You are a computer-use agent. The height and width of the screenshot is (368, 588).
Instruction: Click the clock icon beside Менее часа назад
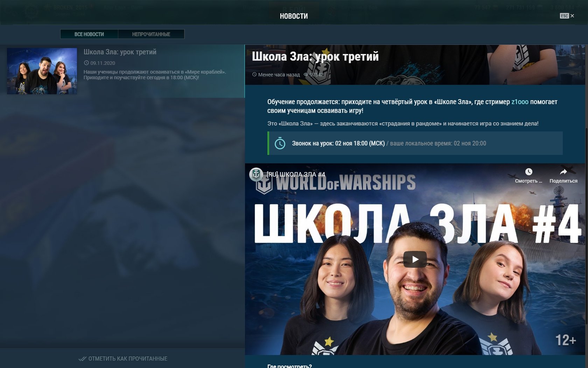[254, 75]
